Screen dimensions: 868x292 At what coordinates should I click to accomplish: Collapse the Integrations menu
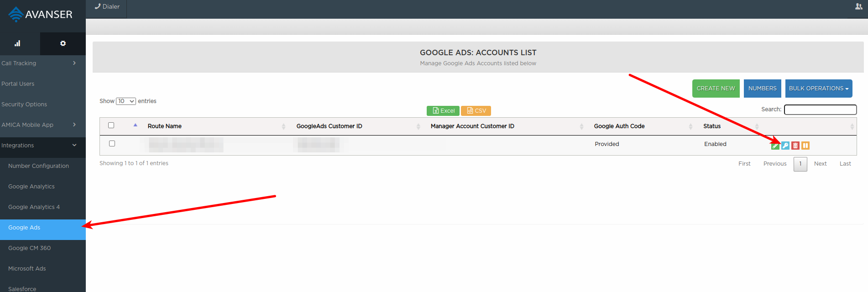[43, 146]
